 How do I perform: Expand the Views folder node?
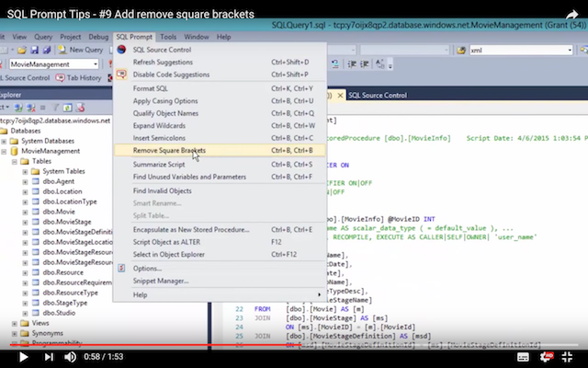click(x=15, y=323)
